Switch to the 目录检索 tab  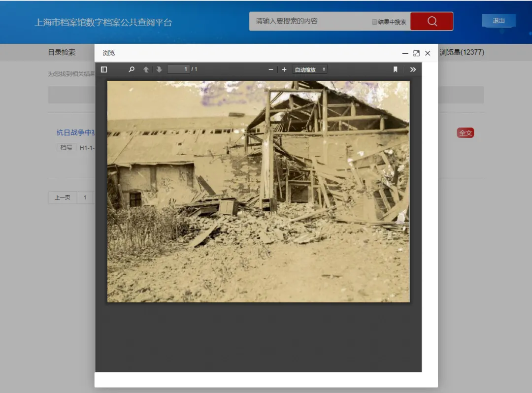[62, 52]
